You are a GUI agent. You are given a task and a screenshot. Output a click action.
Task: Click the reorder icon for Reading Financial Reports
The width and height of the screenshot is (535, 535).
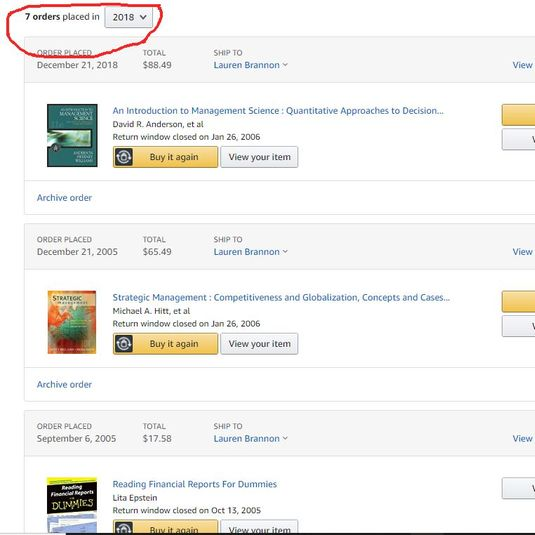[124, 528]
